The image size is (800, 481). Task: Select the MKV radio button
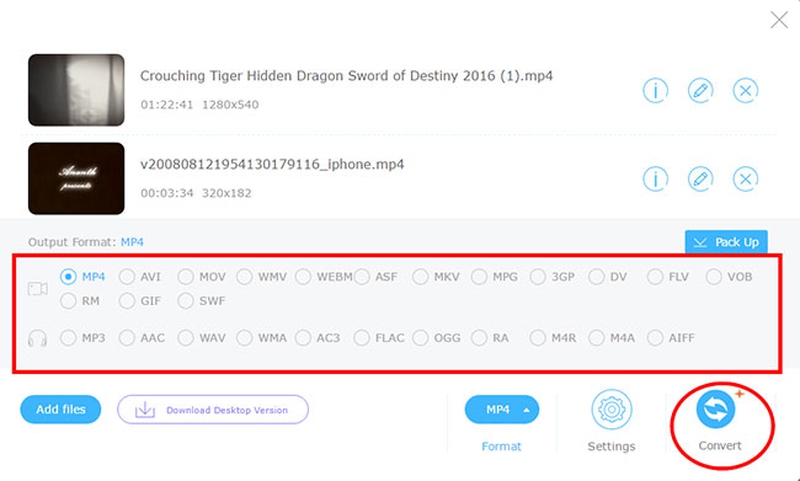tap(420, 277)
